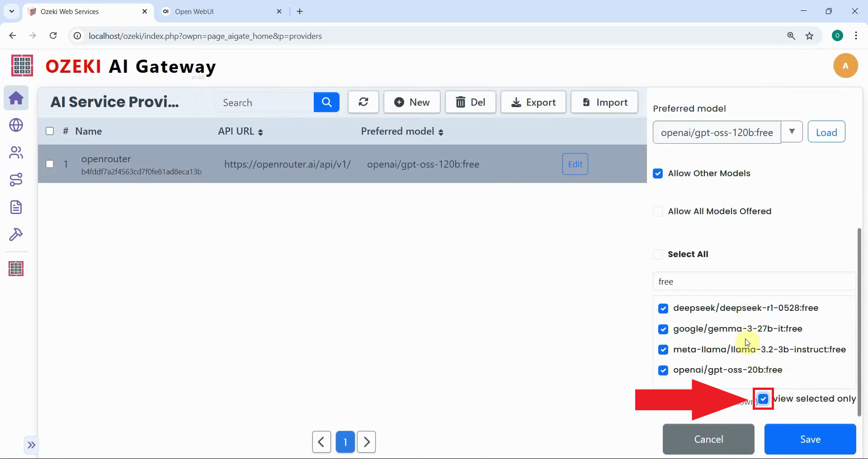The image size is (868, 459).
Task: Click the Save button
Action: coord(810,439)
